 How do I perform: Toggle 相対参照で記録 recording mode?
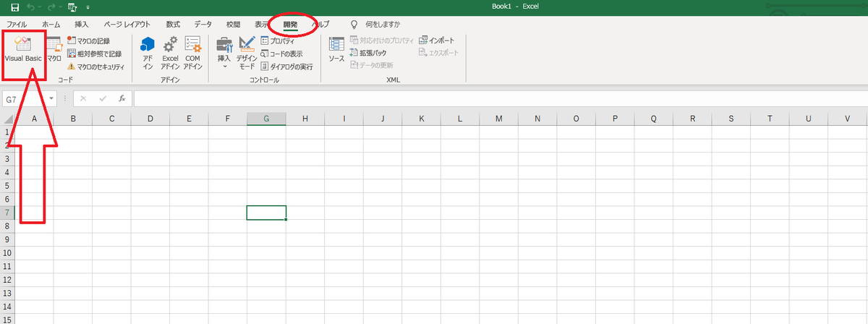tap(94, 54)
